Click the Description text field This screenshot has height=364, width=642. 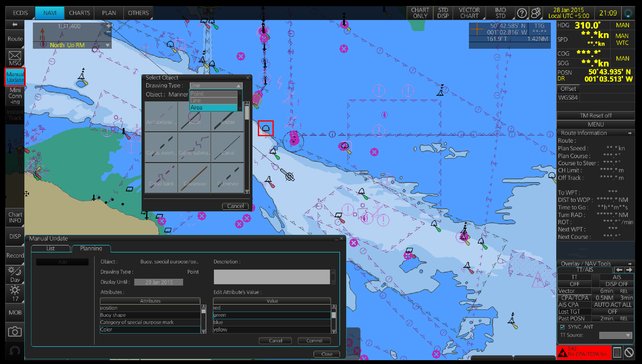[272, 277]
